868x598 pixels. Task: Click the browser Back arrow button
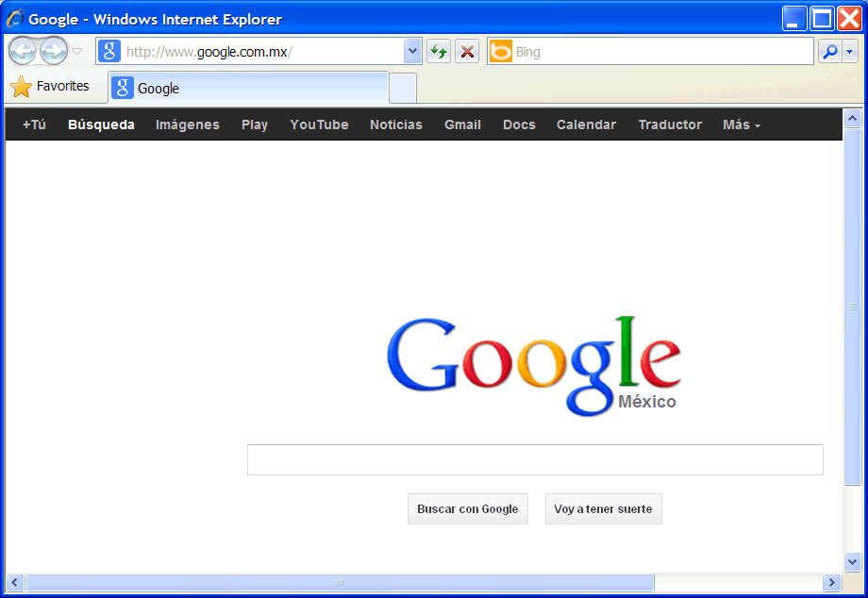point(23,52)
